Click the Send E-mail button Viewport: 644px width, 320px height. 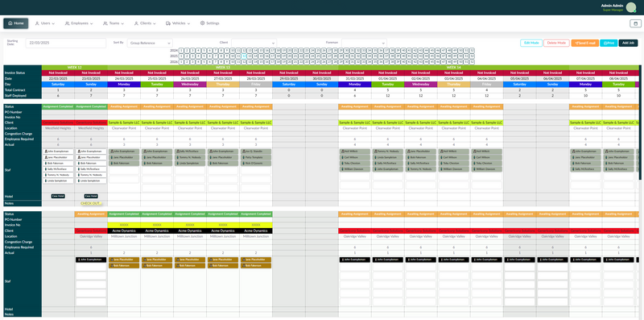585,43
